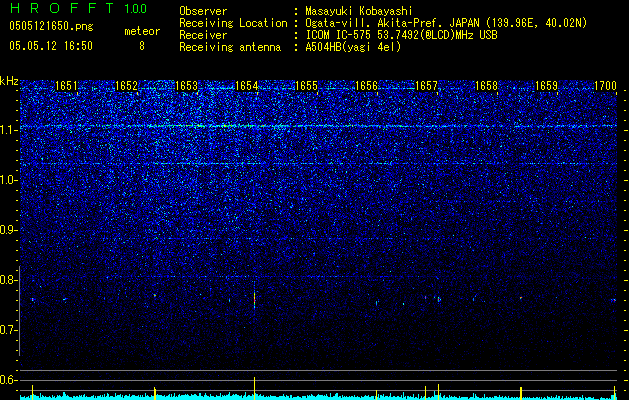The image size is (629, 400).
Task: Click the 'Observer' field label
Action: click(x=203, y=11)
